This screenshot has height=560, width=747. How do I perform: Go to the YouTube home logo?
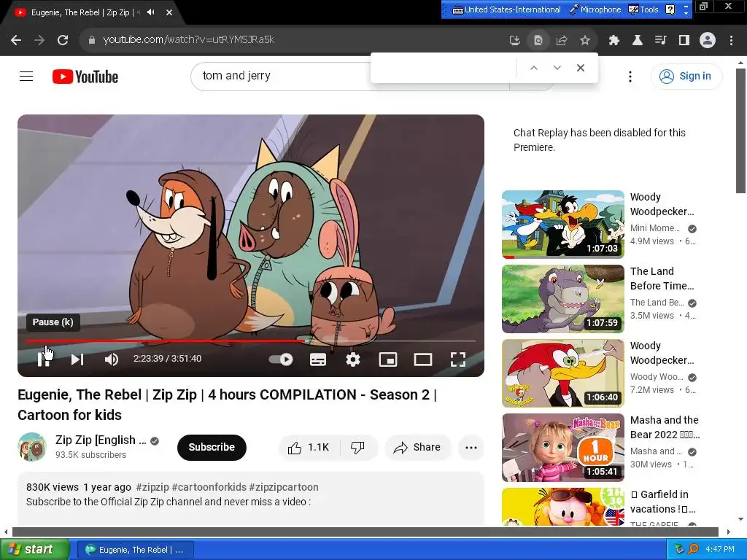pos(85,77)
